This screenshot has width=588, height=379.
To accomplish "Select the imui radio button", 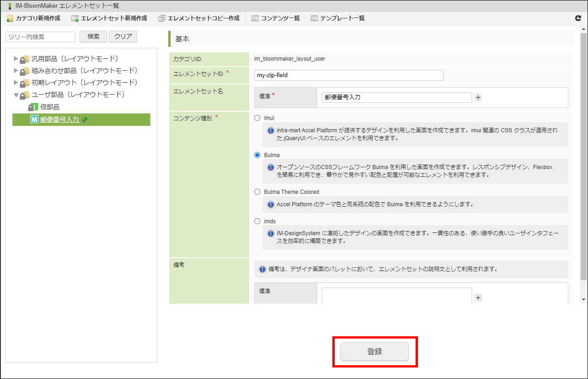I will pos(257,118).
